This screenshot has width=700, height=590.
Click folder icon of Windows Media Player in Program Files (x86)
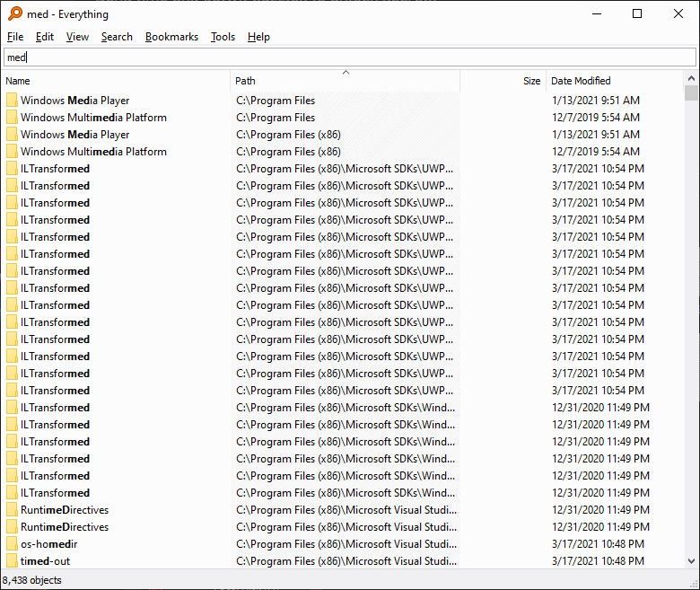click(12, 134)
